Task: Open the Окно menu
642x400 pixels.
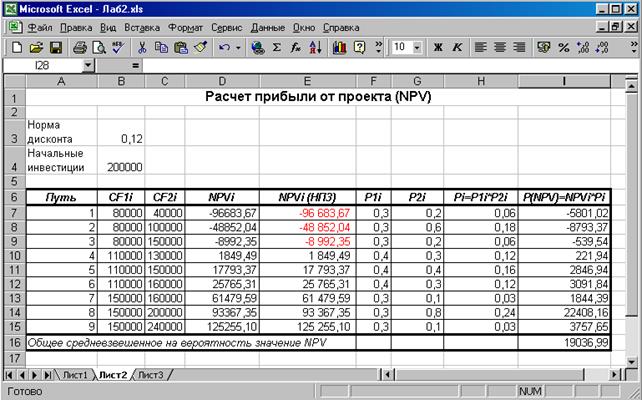Action: pyautogui.click(x=304, y=28)
